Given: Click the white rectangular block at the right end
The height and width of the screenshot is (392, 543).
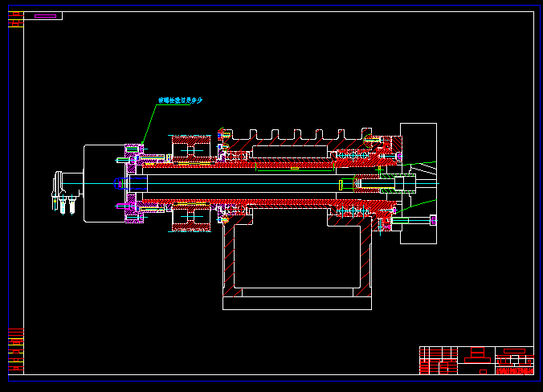Looking at the screenshot, I should [x=418, y=183].
